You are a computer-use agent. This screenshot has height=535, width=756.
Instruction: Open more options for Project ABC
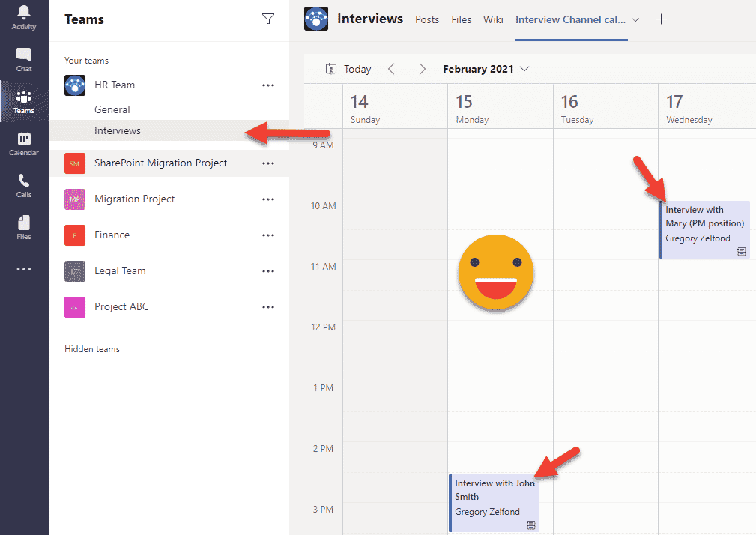[x=268, y=307]
